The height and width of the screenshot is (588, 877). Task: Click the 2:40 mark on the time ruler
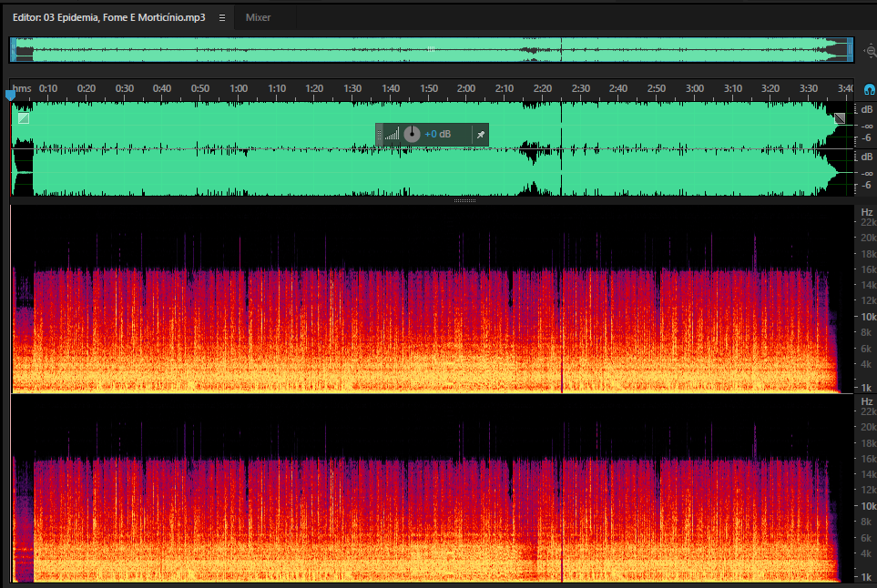618,88
